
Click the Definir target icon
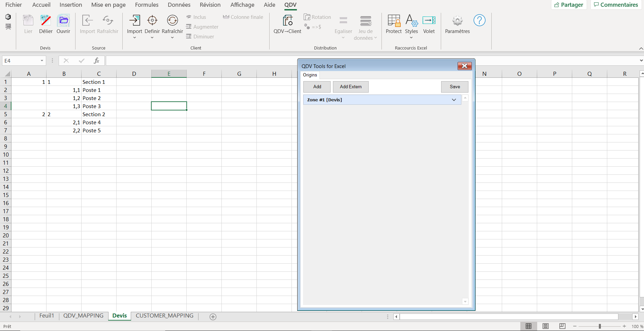152,21
